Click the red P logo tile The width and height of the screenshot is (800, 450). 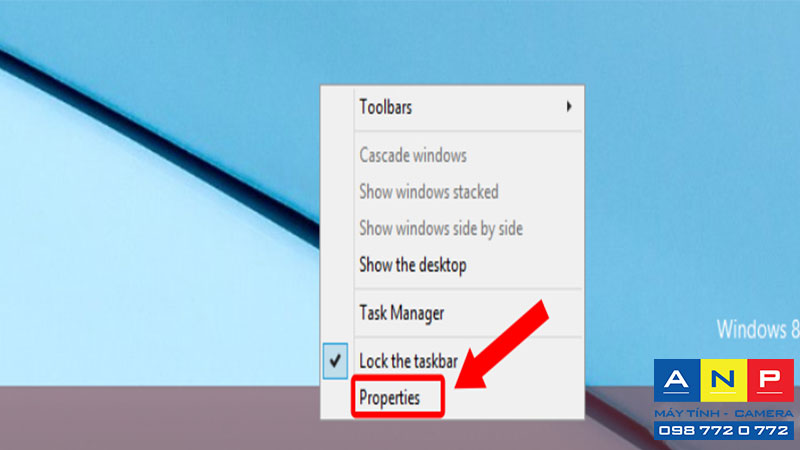coord(770,380)
